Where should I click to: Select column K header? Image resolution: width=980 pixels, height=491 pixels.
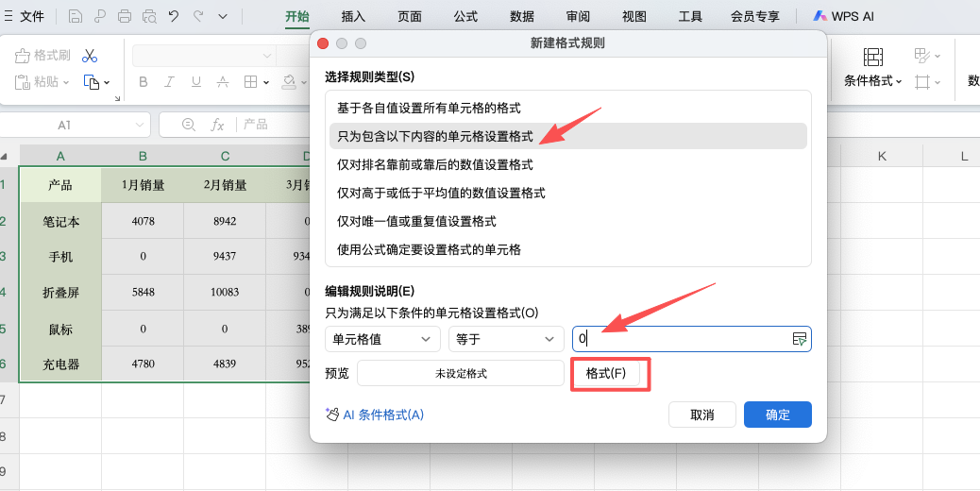click(x=882, y=156)
